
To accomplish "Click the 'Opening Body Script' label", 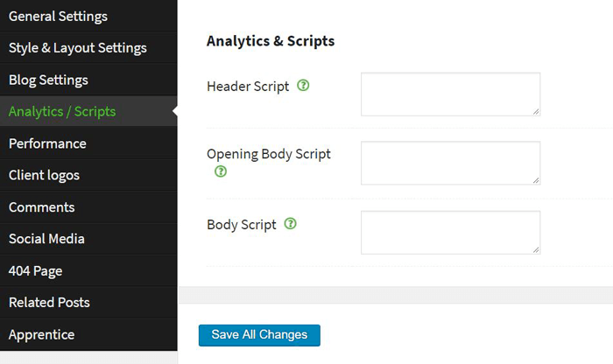I will tap(269, 154).
